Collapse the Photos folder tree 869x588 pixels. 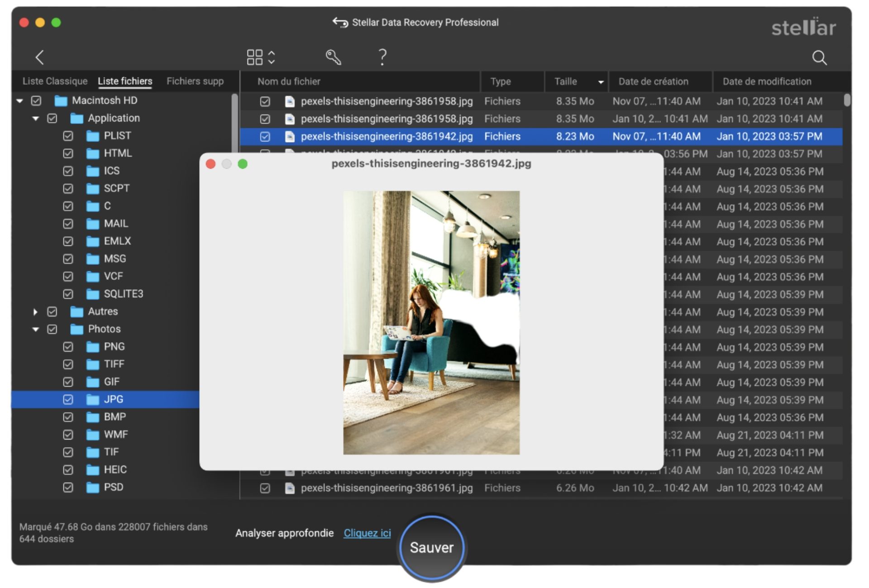pyautogui.click(x=35, y=330)
